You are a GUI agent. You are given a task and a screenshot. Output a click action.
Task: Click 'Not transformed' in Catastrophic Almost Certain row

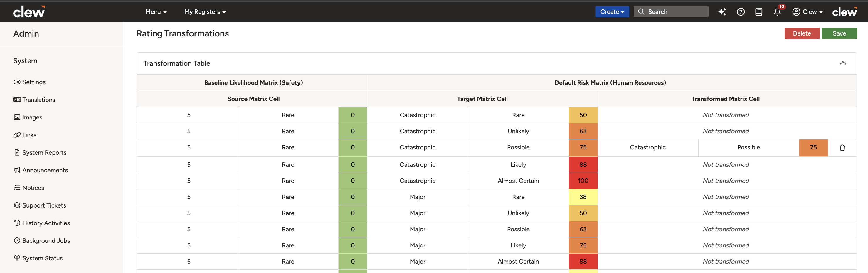tap(726, 181)
